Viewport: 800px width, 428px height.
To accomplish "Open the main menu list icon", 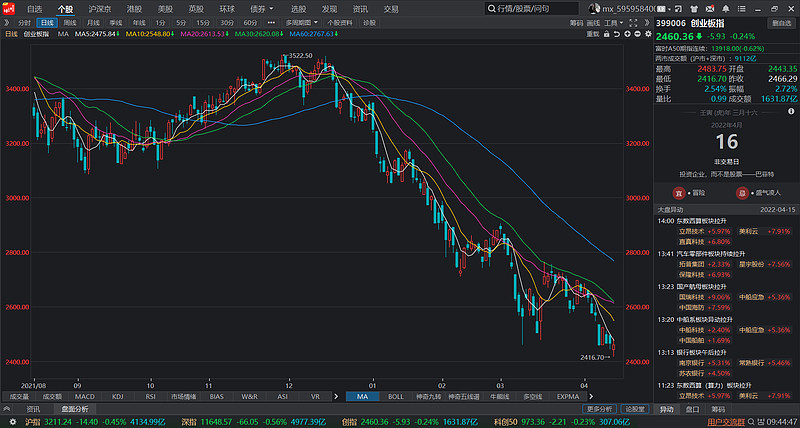I will click(x=742, y=9).
